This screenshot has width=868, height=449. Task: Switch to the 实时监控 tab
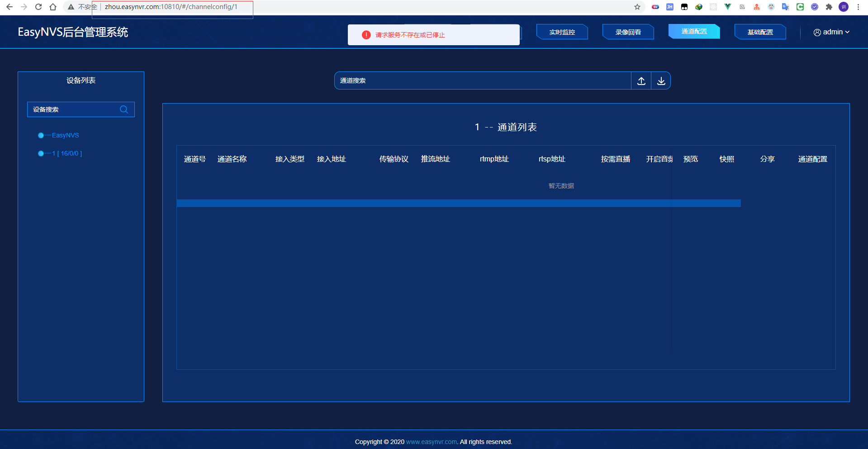pos(562,32)
